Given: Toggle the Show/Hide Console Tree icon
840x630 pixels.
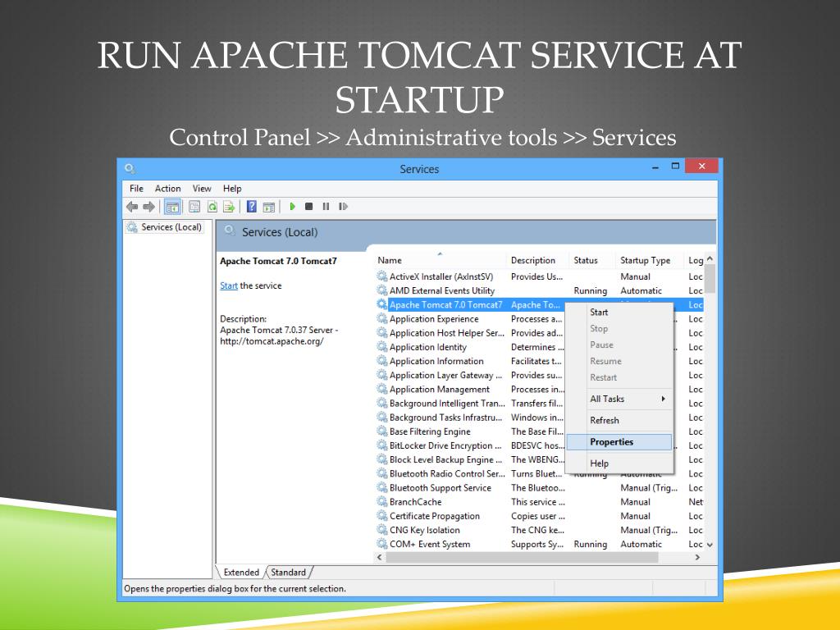Looking at the screenshot, I should point(172,207).
